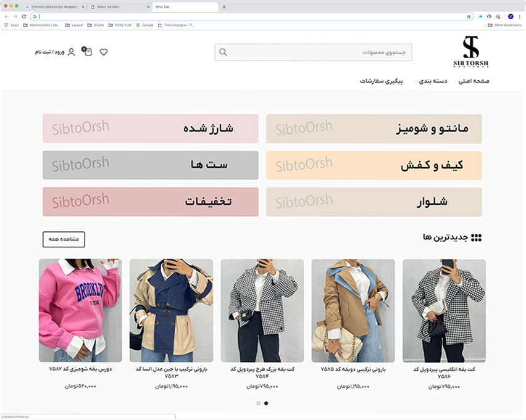The image size is (526, 420).
Task: Click the search magnifier icon
Action: [223, 52]
